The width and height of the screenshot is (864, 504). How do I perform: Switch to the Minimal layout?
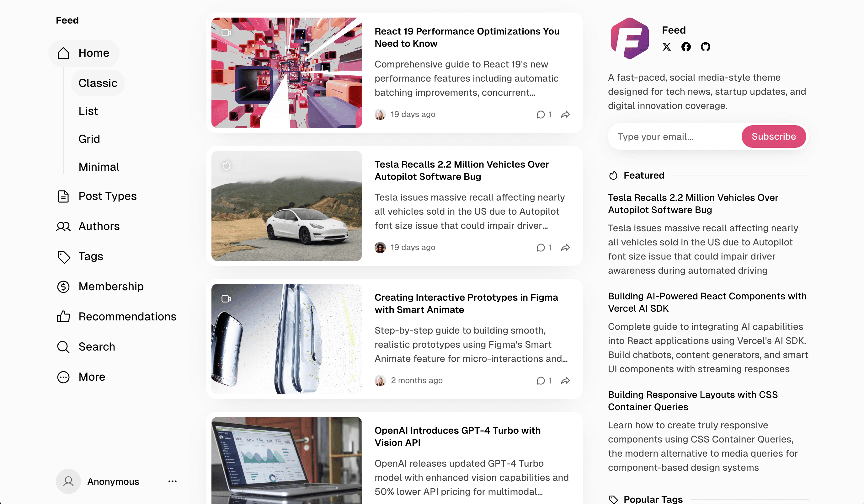pyautogui.click(x=99, y=167)
